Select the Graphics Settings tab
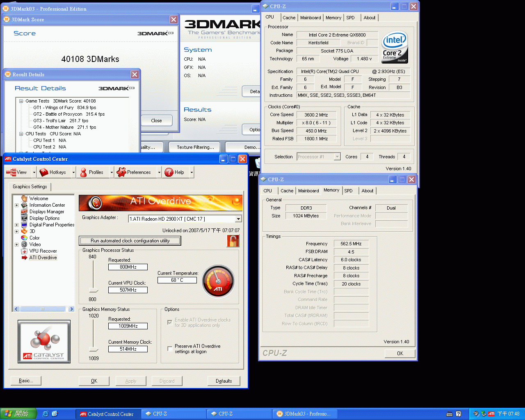525x420 pixels. [30, 187]
